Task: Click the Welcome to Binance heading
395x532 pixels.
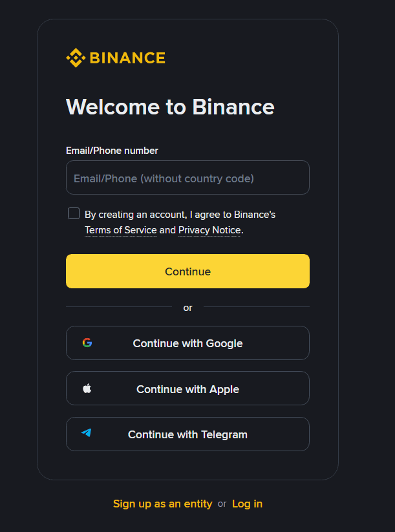Action: coord(170,107)
